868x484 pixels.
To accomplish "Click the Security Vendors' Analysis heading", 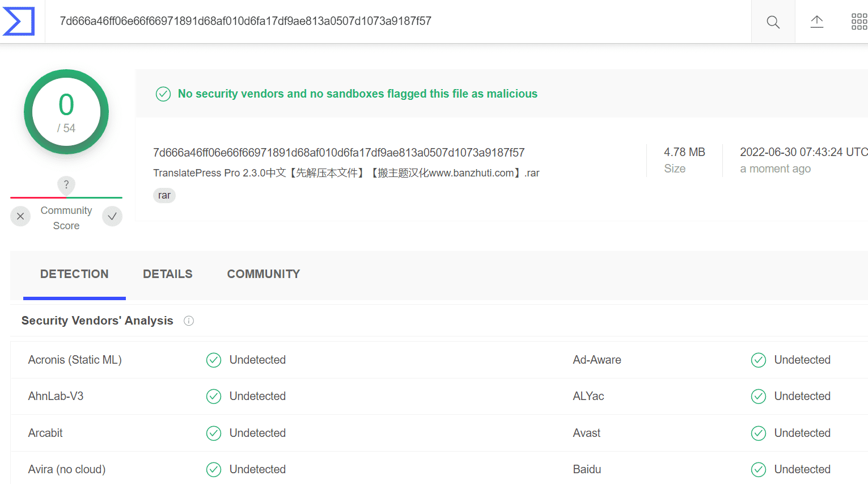I will coord(98,321).
